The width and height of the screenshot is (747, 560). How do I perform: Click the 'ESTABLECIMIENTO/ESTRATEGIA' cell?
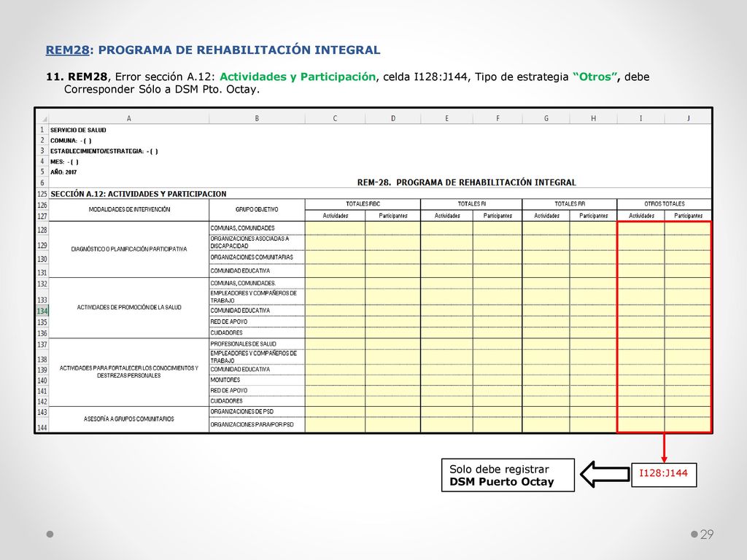(104, 151)
